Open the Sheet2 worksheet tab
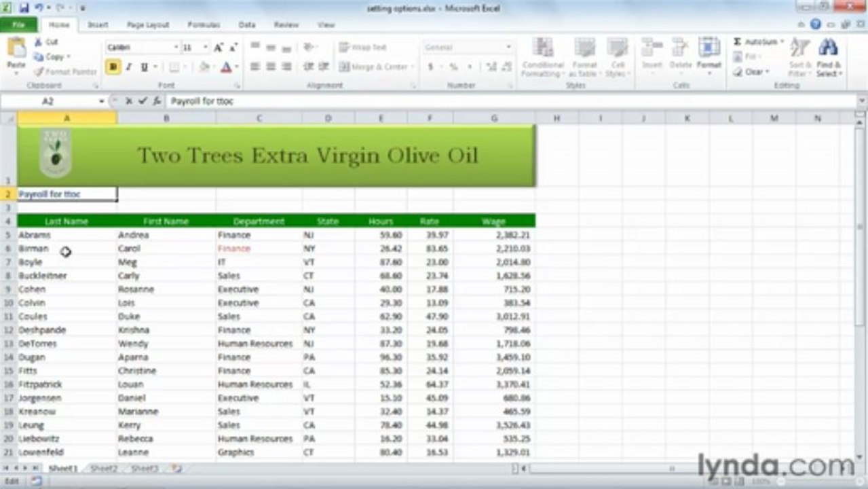Screen dimensions: 868x489 pyautogui.click(x=104, y=469)
